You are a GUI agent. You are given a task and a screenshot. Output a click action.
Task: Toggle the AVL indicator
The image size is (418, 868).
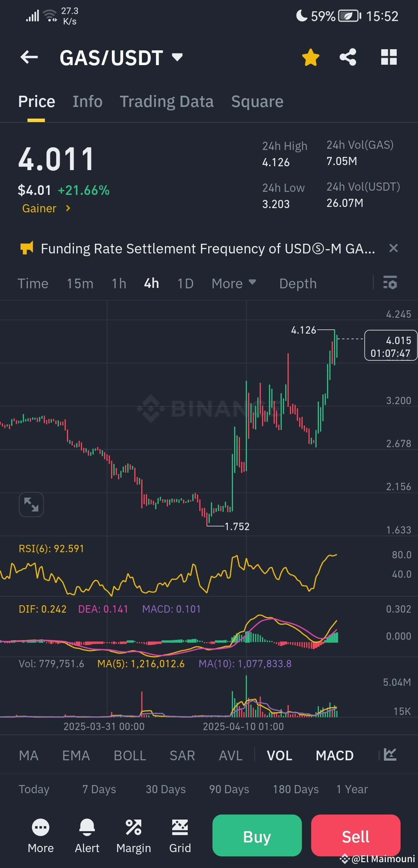(231, 756)
